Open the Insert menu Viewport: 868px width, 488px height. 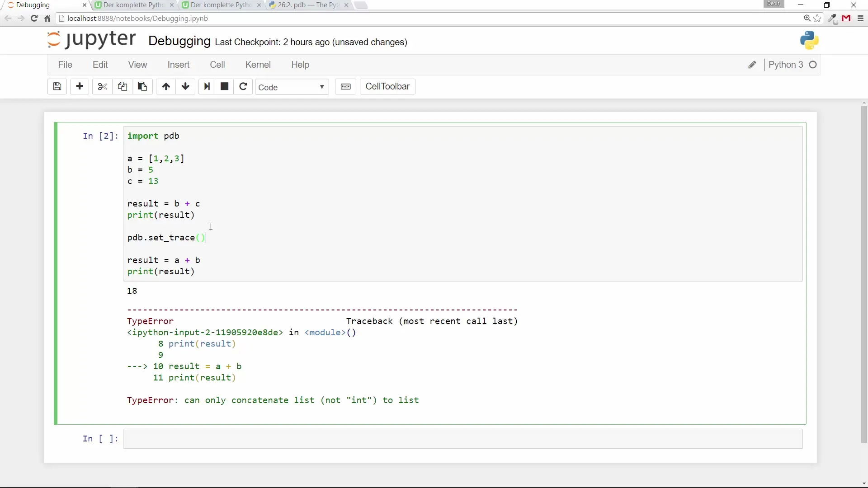pos(179,65)
